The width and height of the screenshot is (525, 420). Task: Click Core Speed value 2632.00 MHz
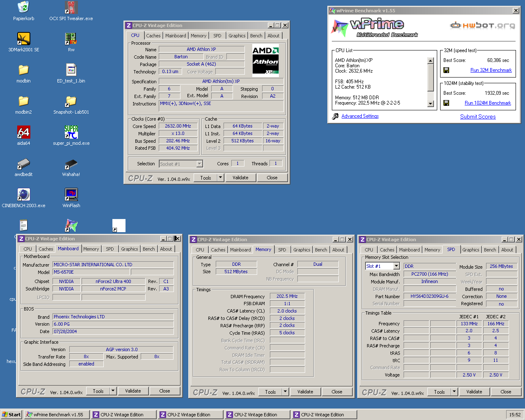(178, 126)
